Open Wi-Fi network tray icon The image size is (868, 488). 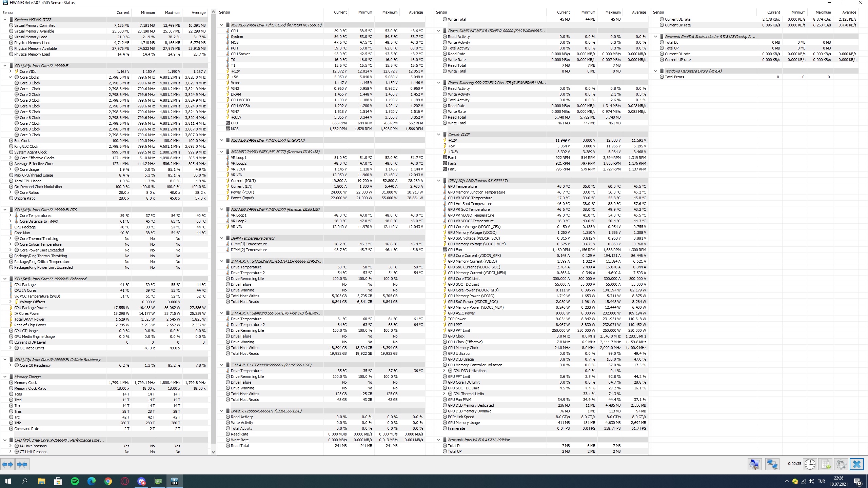coord(803,481)
